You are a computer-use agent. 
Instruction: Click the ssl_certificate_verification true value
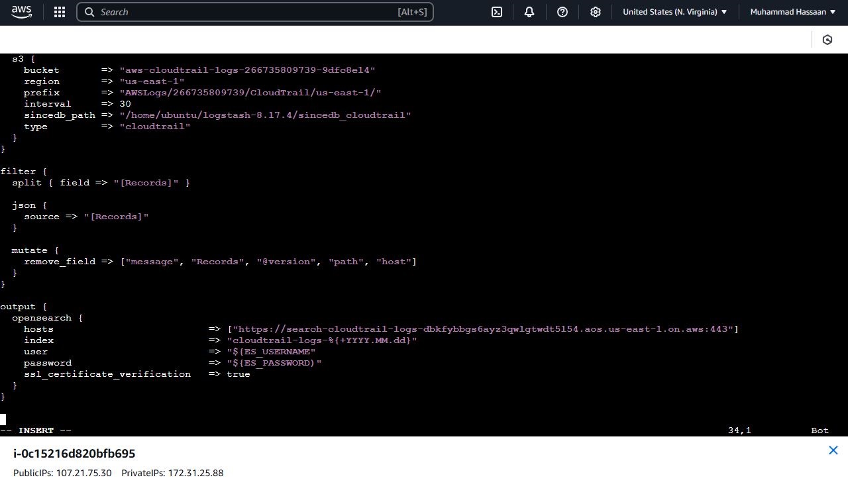pyautogui.click(x=238, y=374)
